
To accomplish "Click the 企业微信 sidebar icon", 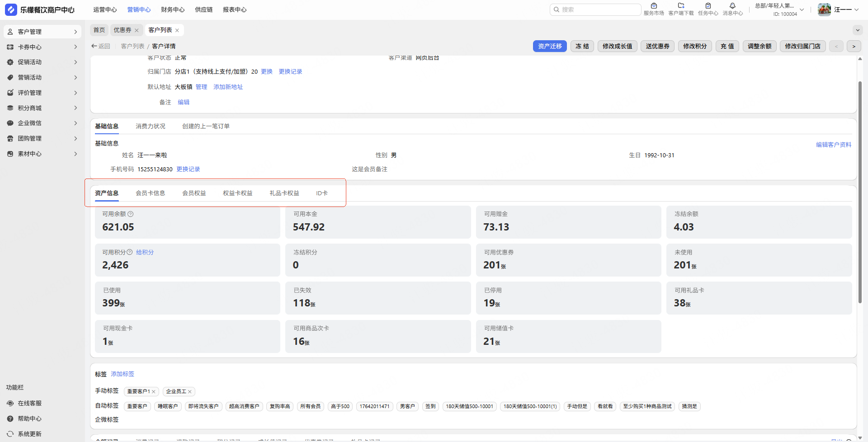I will point(10,123).
